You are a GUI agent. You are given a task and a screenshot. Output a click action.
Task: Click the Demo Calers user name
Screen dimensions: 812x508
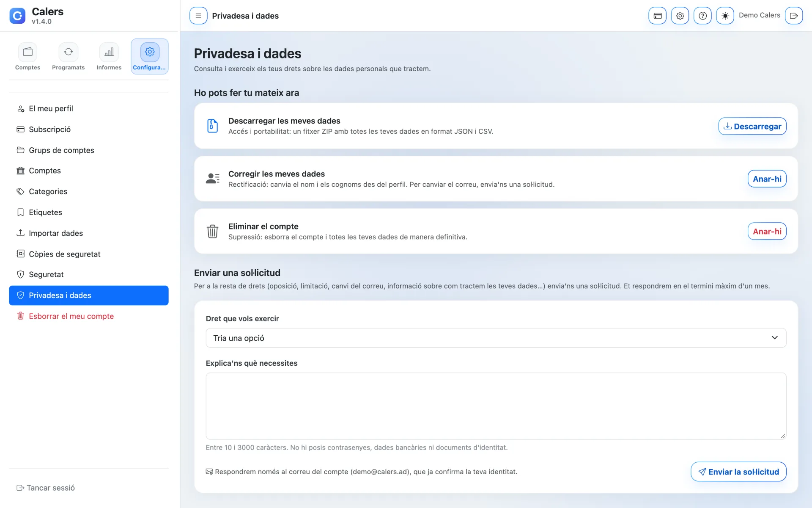(759, 15)
